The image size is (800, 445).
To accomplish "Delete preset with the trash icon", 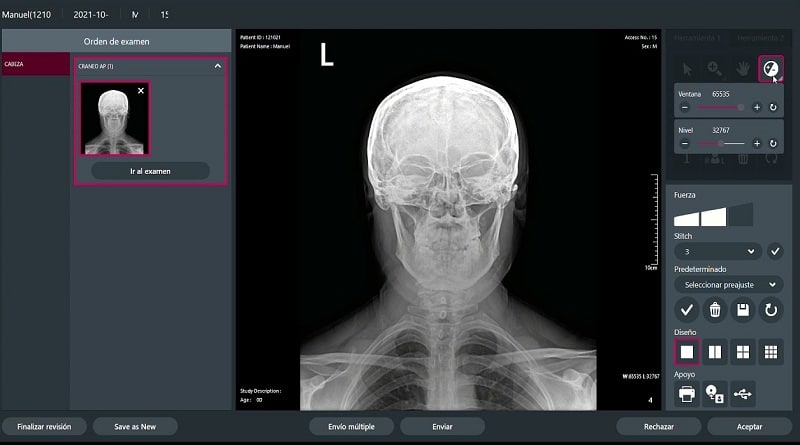I will point(714,309).
